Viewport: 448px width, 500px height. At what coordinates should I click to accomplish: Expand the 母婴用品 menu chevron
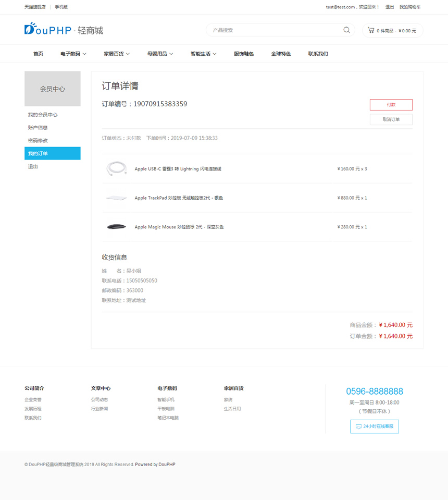pos(171,54)
